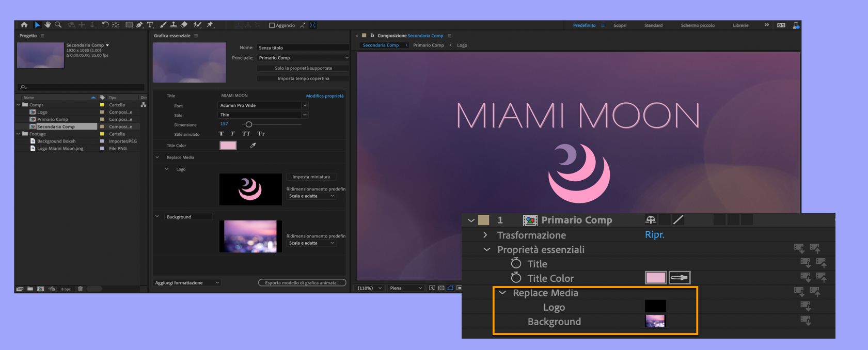Collapse the Proprietà essenziali group
Screen dimensions: 868x350
[x=487, y=249]
